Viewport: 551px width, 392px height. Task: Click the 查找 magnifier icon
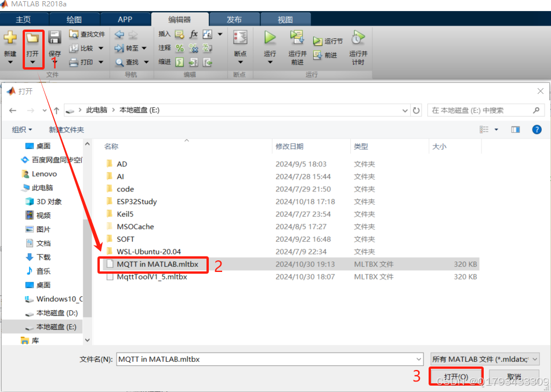point(119,62)
